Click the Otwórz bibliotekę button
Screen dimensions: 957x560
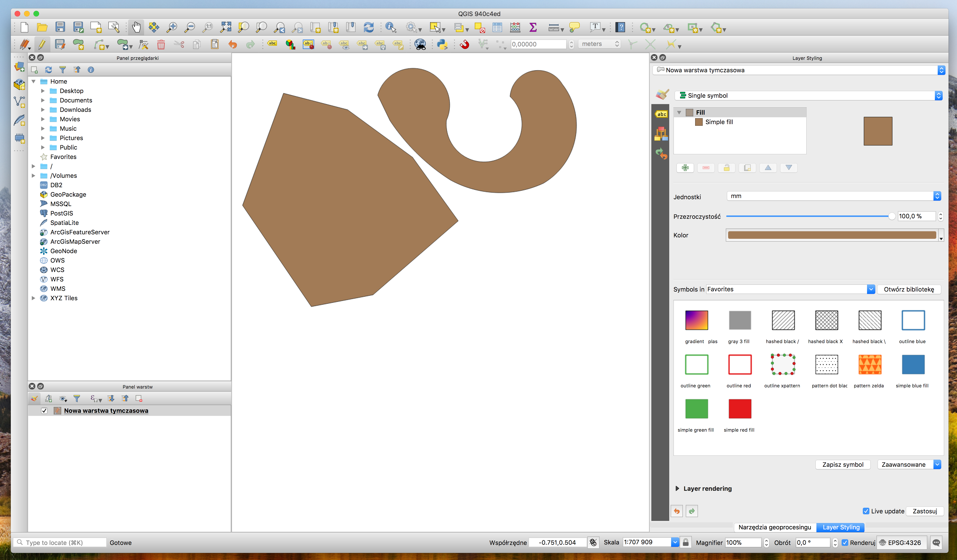909,289
